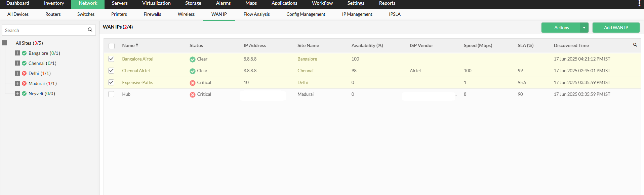Click the search magnifier icon in sidebar

90,30
